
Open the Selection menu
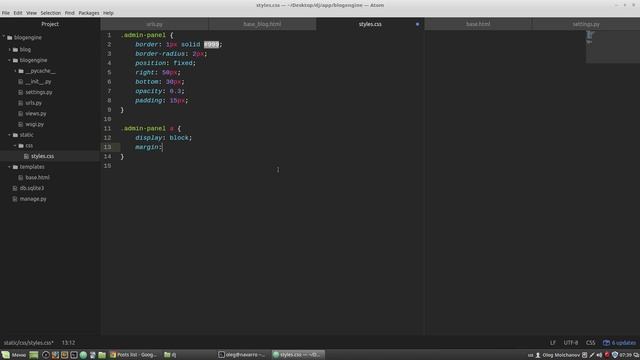coord(51,13)
